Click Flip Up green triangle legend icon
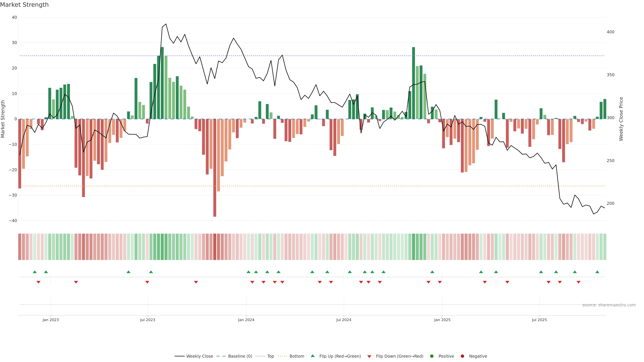This screenshot has height=362, width=644. (x=312, y=356)
